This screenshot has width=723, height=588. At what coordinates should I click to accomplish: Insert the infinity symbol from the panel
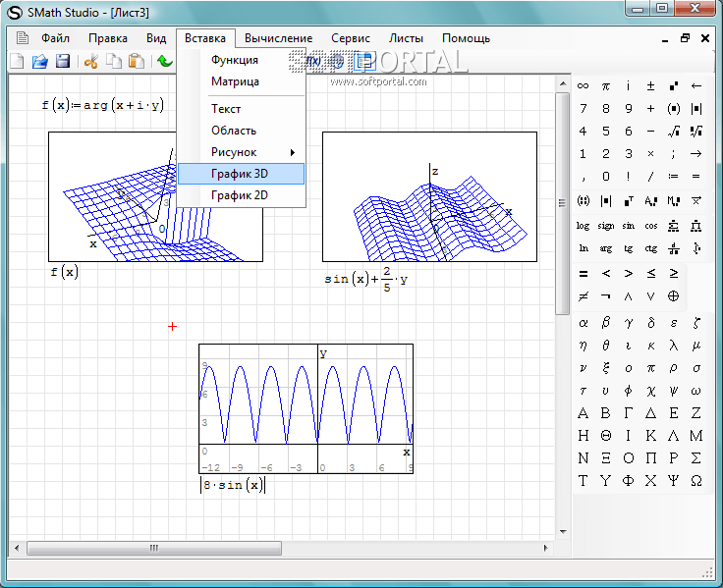click(x=583, y=85)
